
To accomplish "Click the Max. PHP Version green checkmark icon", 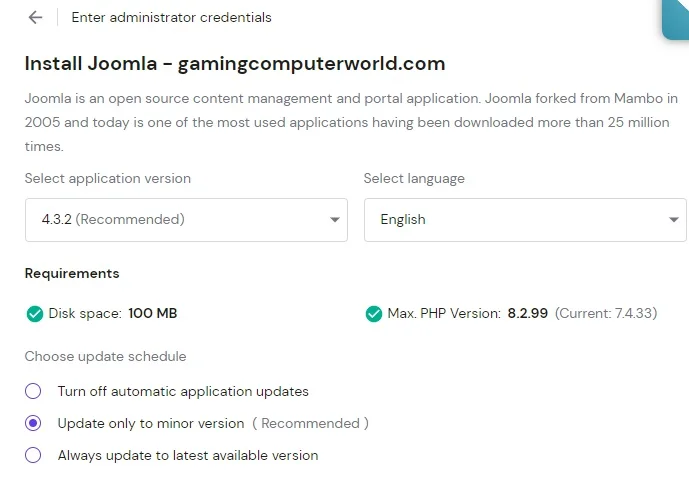I will click(x=374, y=314).
